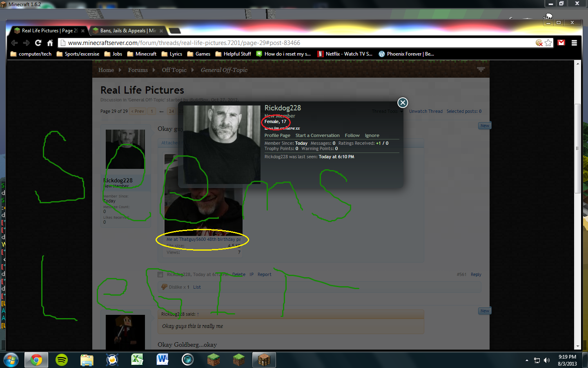The width and height of the screenshot is (588, 368).
Task: Click Delete on post #561
Action: (x=239, y=275)
